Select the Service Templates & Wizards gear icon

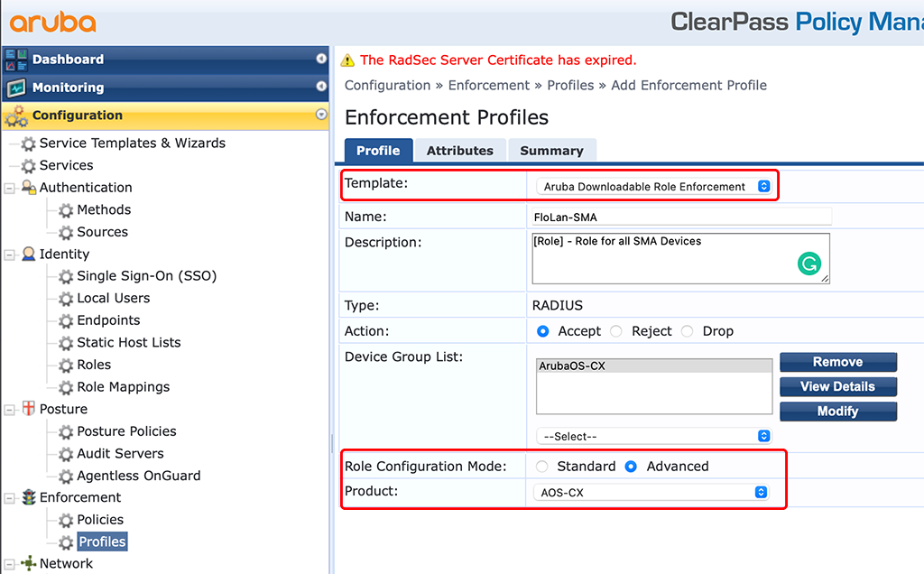coord(30,143)
